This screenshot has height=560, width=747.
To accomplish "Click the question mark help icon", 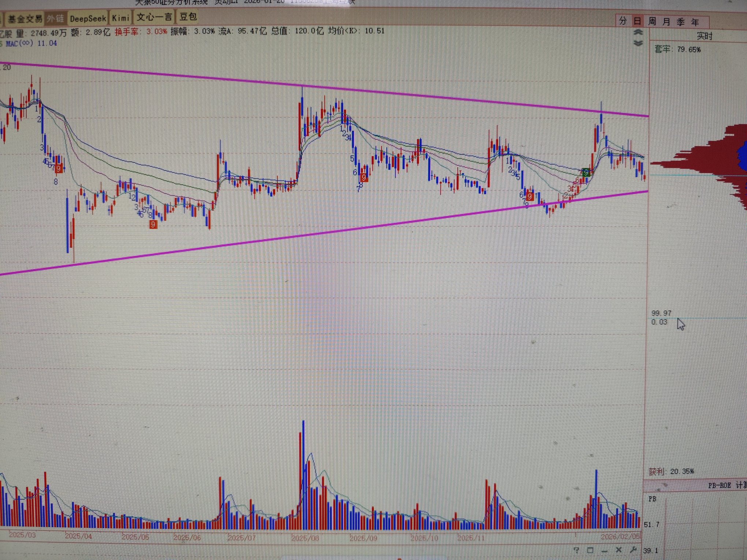I will click(576, 550).
